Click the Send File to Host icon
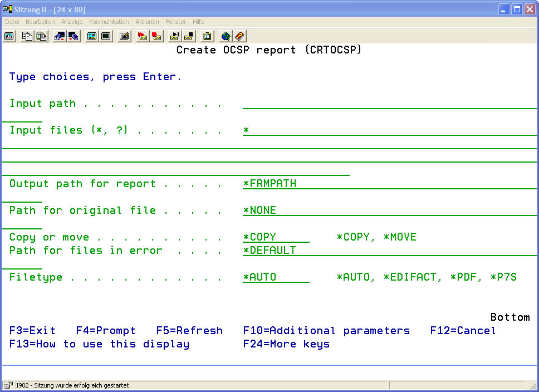 [60, 36]
